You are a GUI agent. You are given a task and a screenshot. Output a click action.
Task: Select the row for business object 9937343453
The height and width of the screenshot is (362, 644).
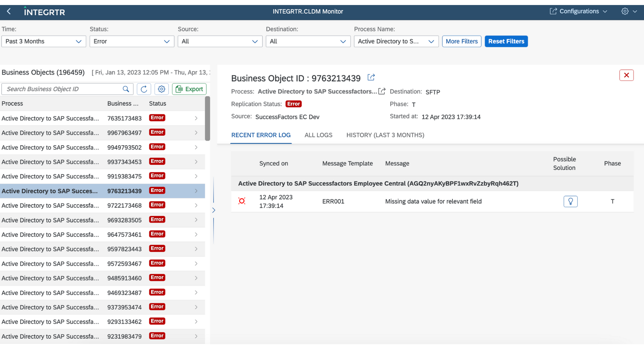click(102, 162)
